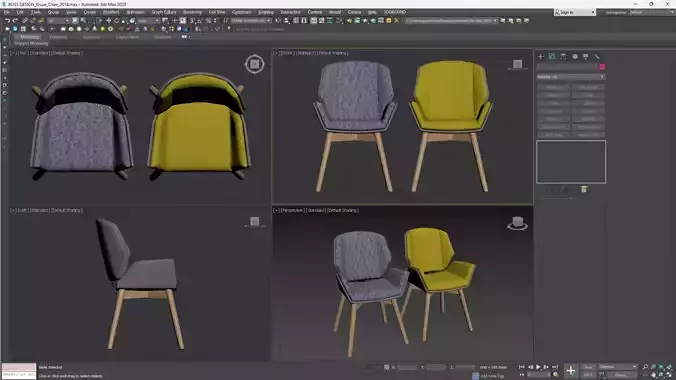Click the current frame number field
Image resolution: width=676 pixels, height=380 pixels.
(x=538, y=375)
